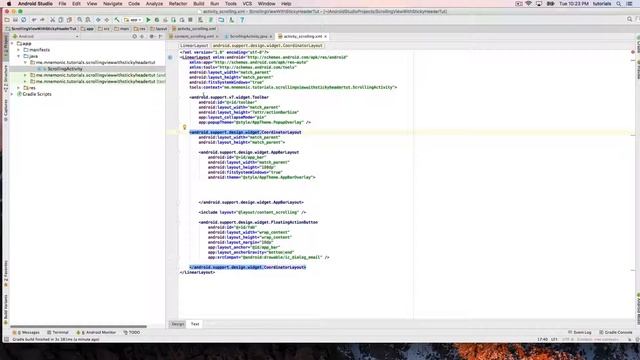Click the Help question mark toolbar icon
This screenshot has width=640, height=360.
click(x=242, y=20)
